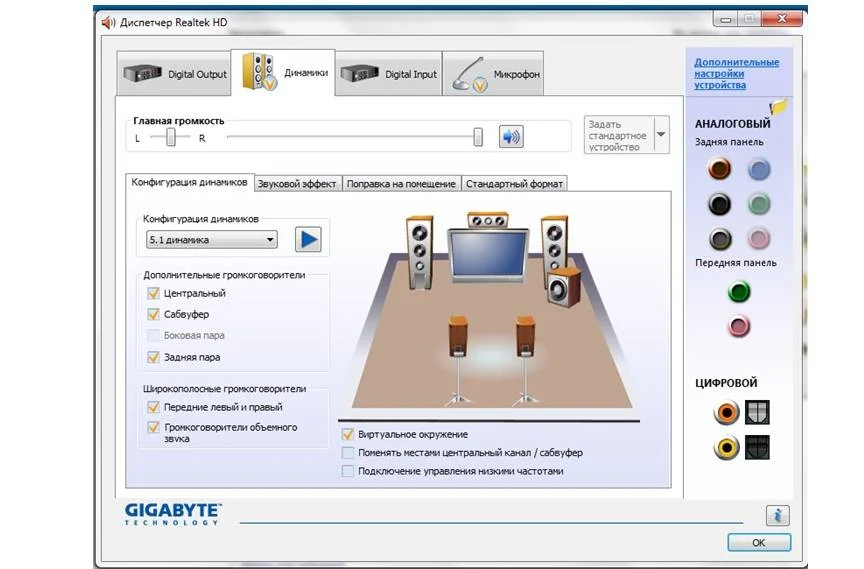Click the yellow folder connector settings icon

coord(778,106)
